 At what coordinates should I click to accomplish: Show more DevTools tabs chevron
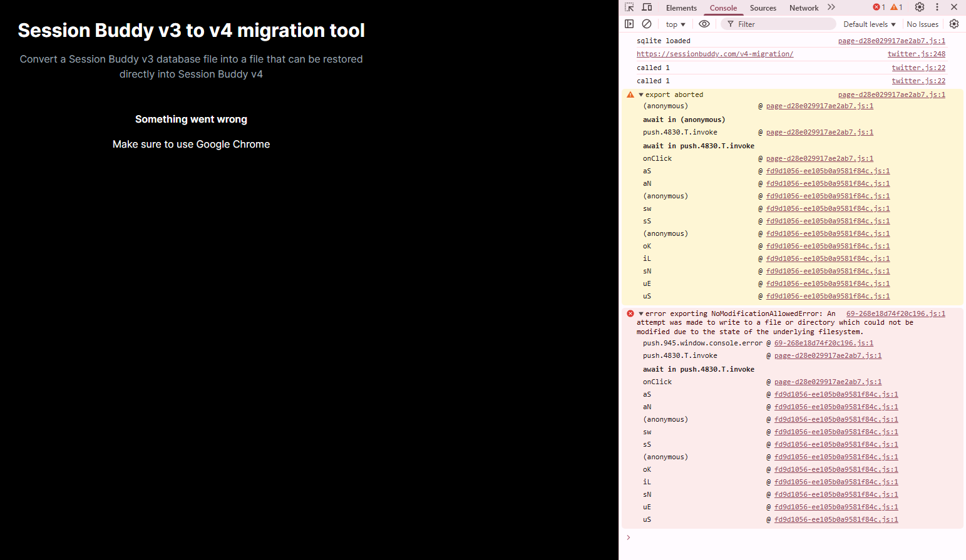pyautogui.click(x=831, y=8)
